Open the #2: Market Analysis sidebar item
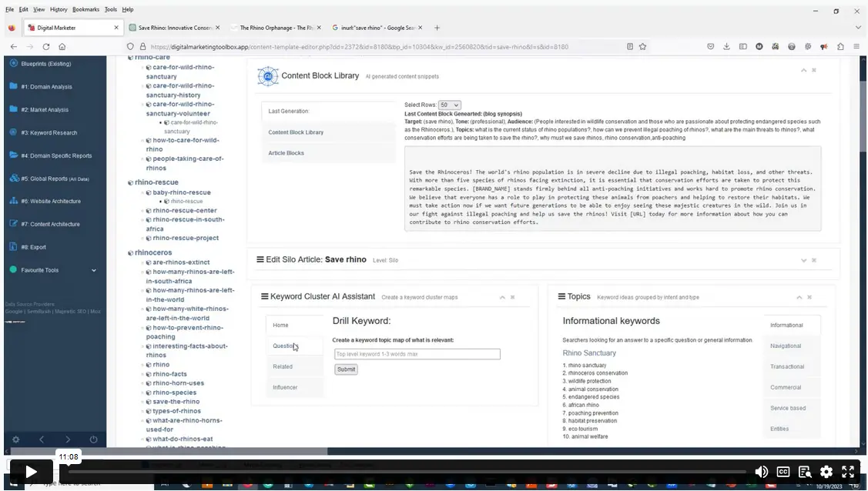This screenshot has width=868, height=491. coord(45,109)
